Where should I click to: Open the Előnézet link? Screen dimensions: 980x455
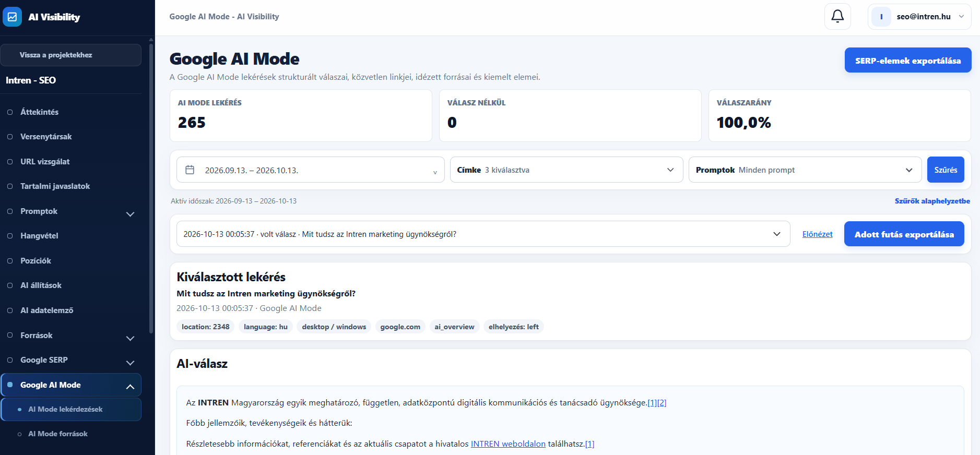click(x=818, y=234)
